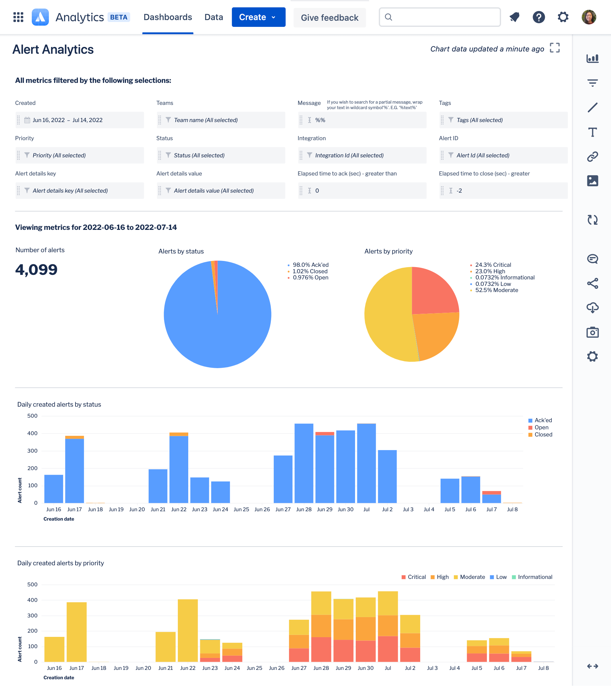
Task: Expand the Status filter dropdown
Action: 221,155
